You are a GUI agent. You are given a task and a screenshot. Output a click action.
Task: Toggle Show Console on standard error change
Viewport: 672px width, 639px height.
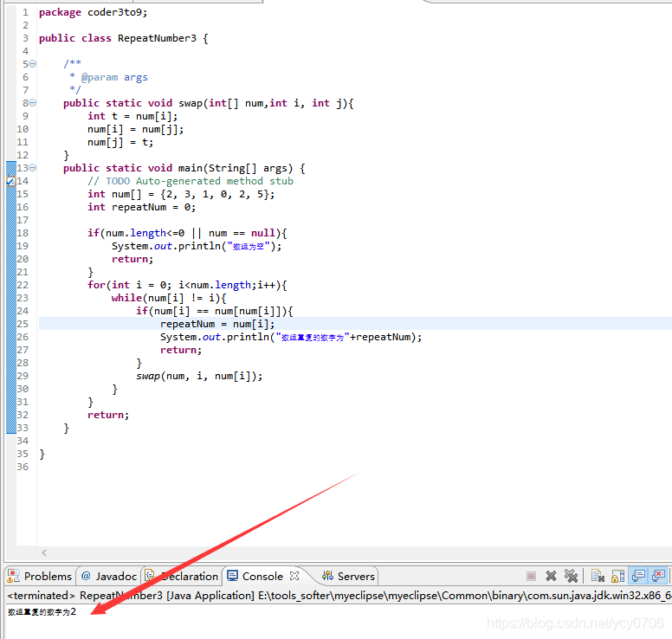[x=658, y=576]
